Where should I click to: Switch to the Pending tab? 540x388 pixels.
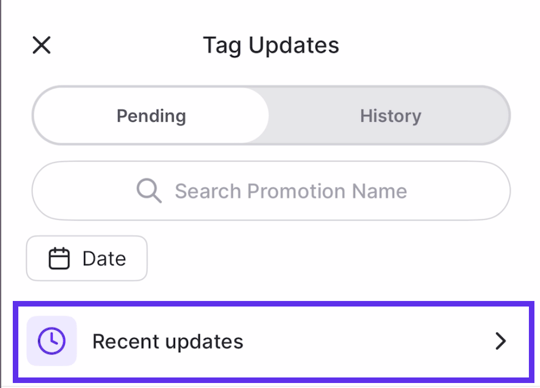pyautogui.click(x=151, y=115)
